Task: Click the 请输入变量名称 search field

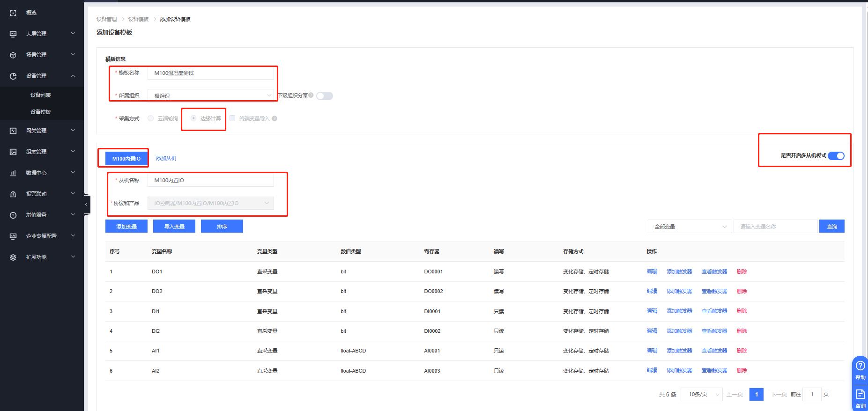Action: (775, 227)
